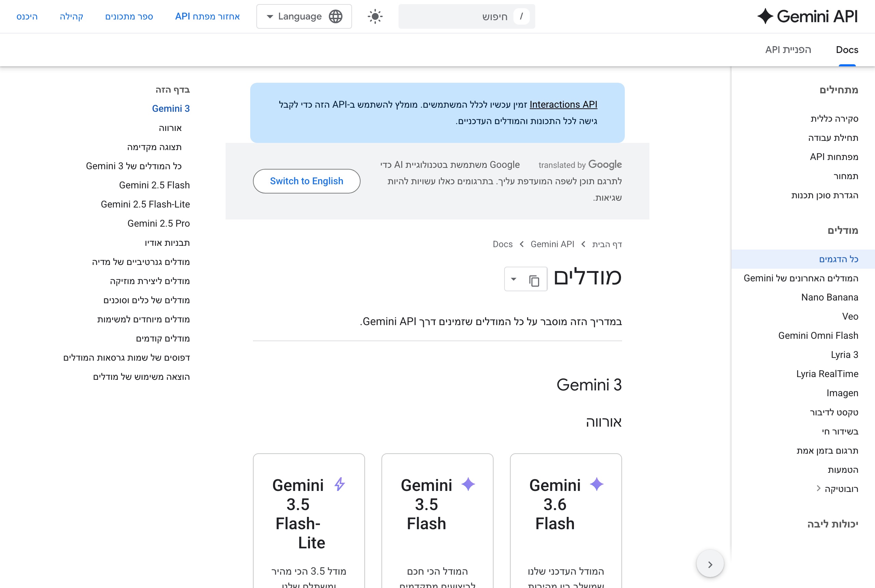Open מפתחות API sidebar item
875x588 pixels.
coord(834,157)
